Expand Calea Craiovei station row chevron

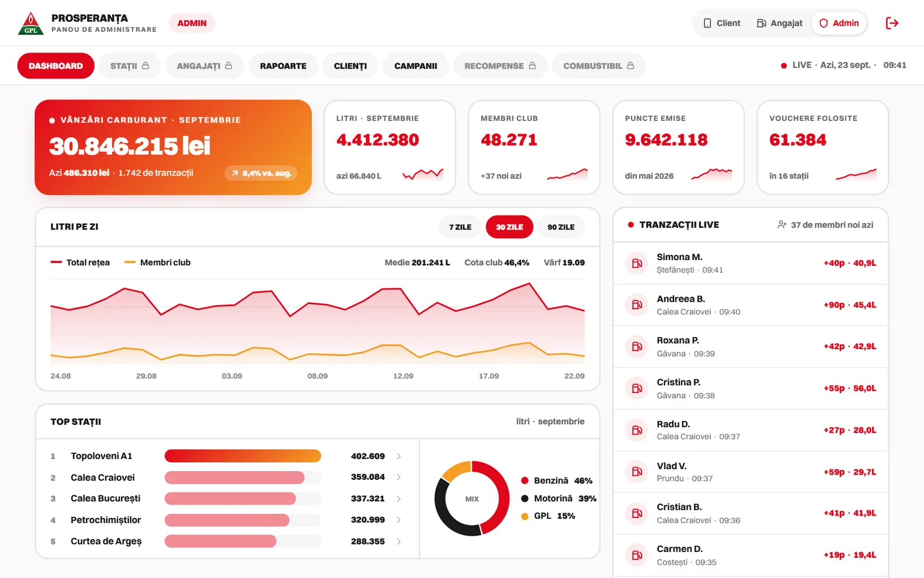(x=398, y=477)
